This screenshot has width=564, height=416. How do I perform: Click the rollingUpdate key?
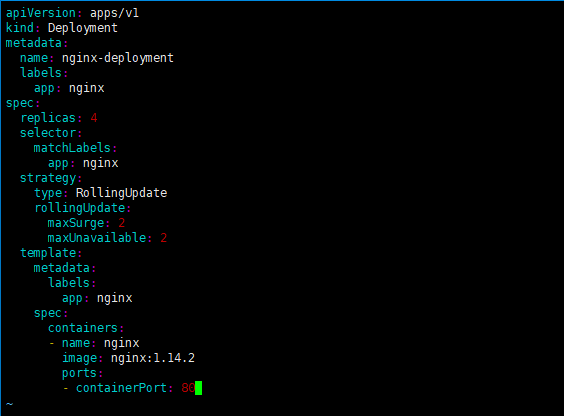[x=79, y=208]
